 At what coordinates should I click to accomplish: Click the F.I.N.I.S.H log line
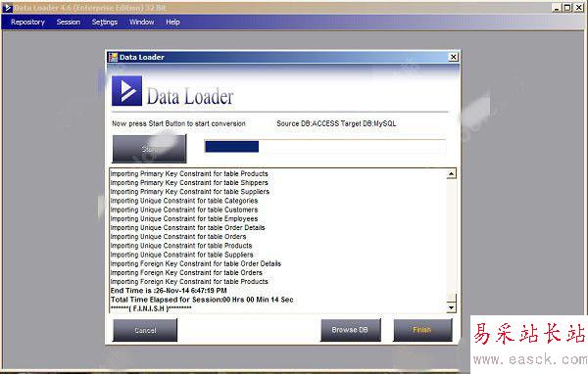tap(151, 308)
